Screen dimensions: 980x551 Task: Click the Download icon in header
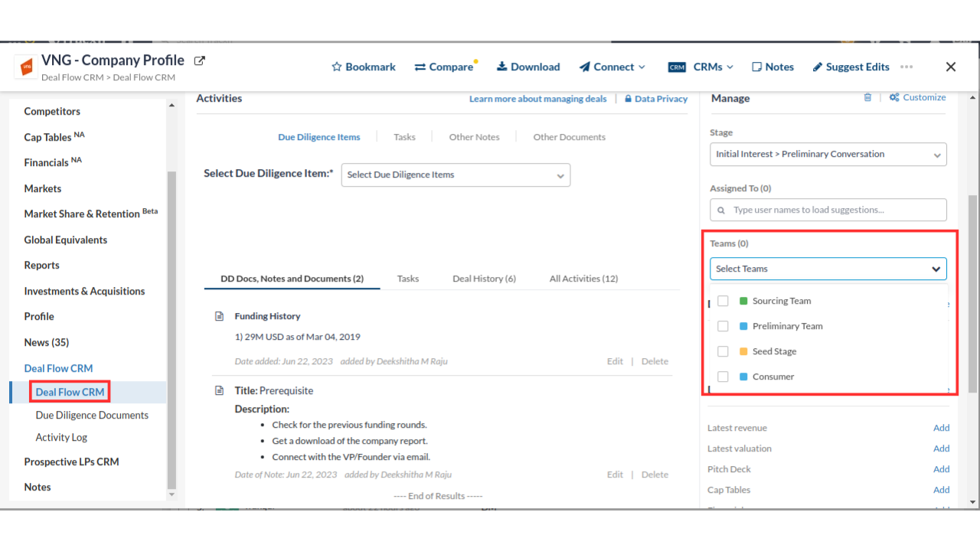click(x=502, y=67)
